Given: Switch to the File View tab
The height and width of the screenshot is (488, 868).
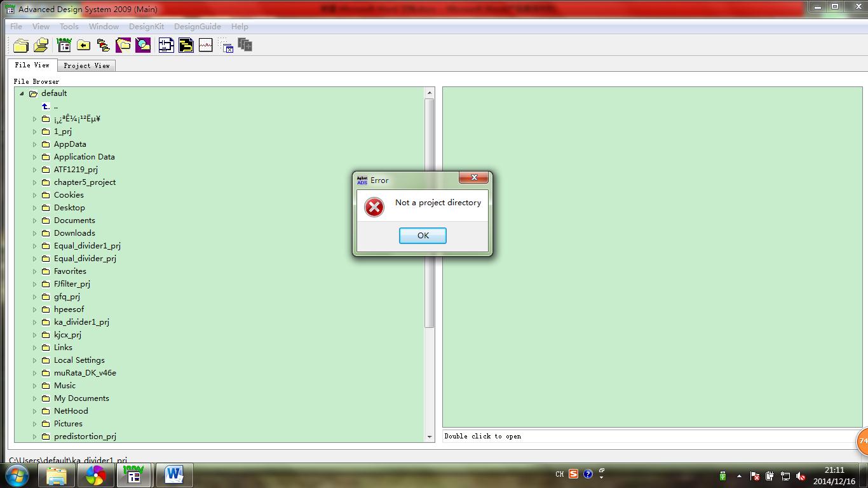Looking at the screenshot, I should coord(32,65).
